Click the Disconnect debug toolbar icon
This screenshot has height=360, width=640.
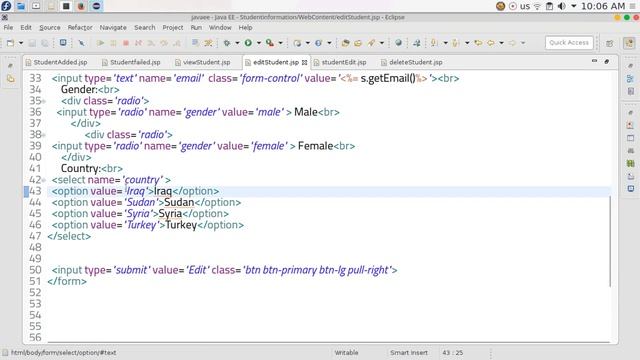pos(138,43)
